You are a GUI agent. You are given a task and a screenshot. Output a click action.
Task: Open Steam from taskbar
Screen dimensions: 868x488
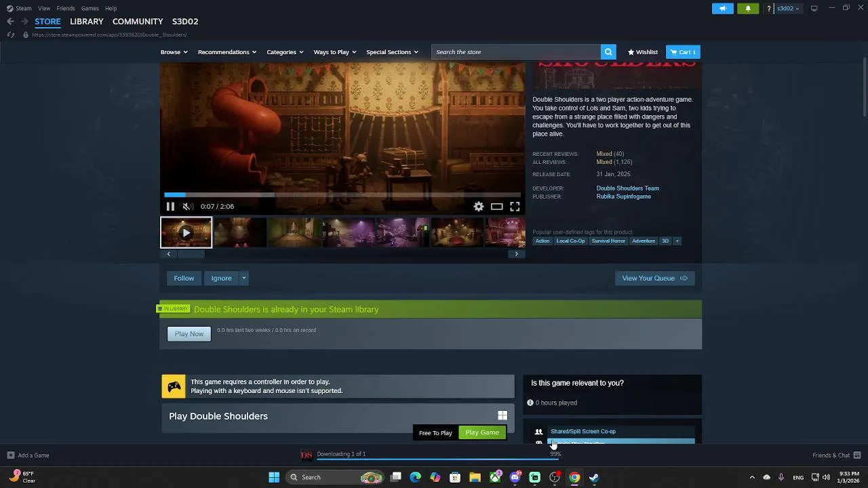[x=594, y=477]
